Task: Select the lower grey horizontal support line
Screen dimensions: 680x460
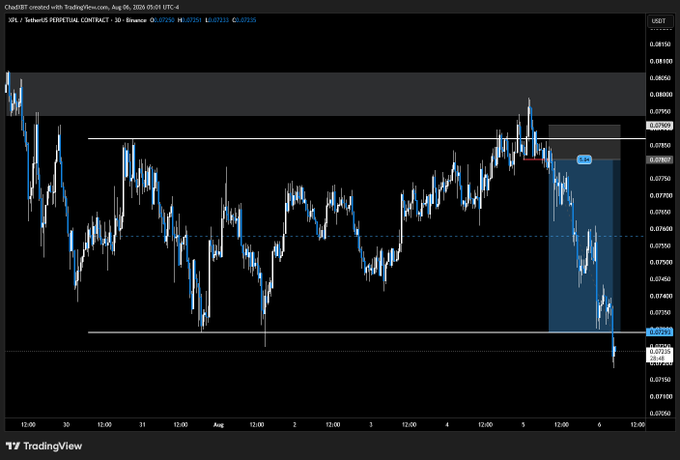Action: point(366,333)
